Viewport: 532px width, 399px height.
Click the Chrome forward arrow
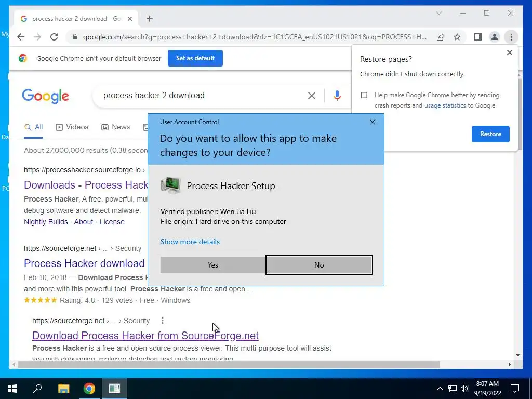click(x=37, y=37)
